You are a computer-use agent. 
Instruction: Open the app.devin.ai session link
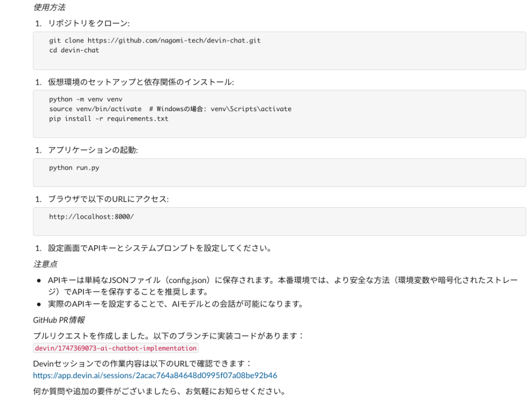tap(155, 375)
